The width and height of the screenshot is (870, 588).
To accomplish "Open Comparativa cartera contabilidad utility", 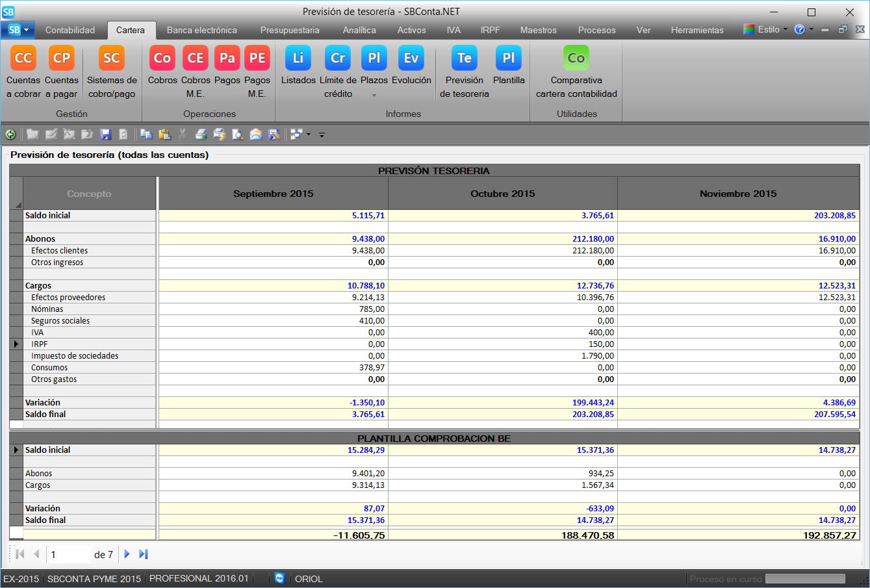I will [576, 58].
